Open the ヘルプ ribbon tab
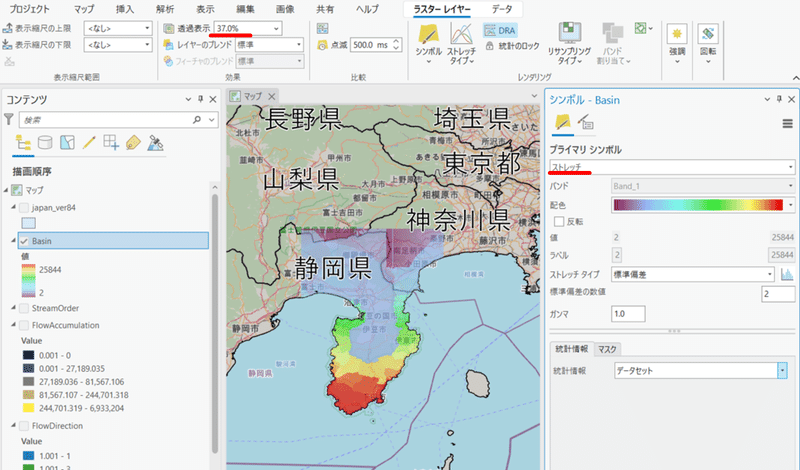The height and width of the screenshot is (470, 800). (x=367, y=9)
